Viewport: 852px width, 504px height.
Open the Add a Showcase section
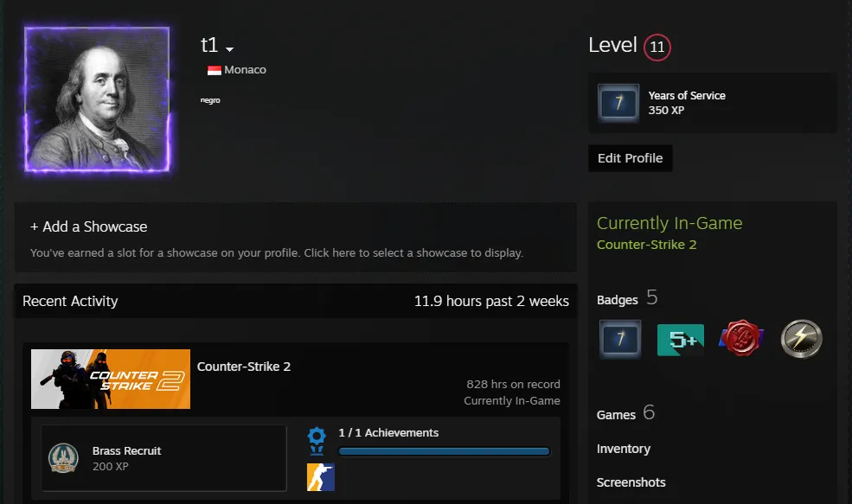tap(295, 238)
